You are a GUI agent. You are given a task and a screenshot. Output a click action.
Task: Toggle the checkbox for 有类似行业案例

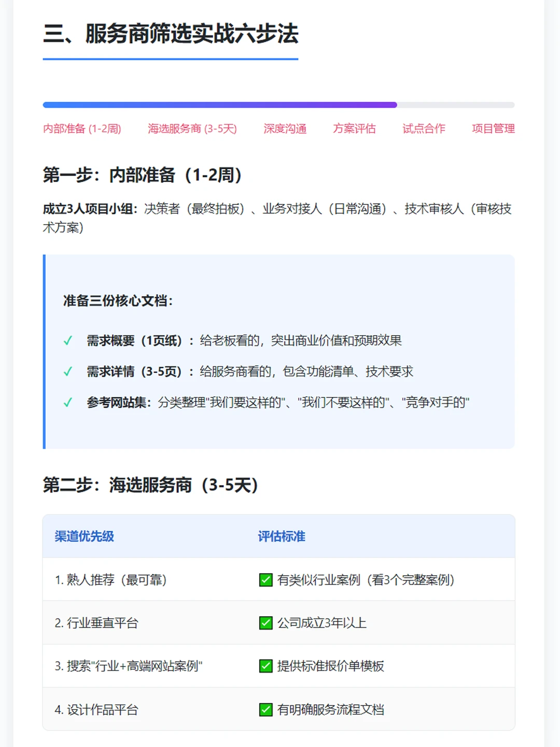click(266, 580)
